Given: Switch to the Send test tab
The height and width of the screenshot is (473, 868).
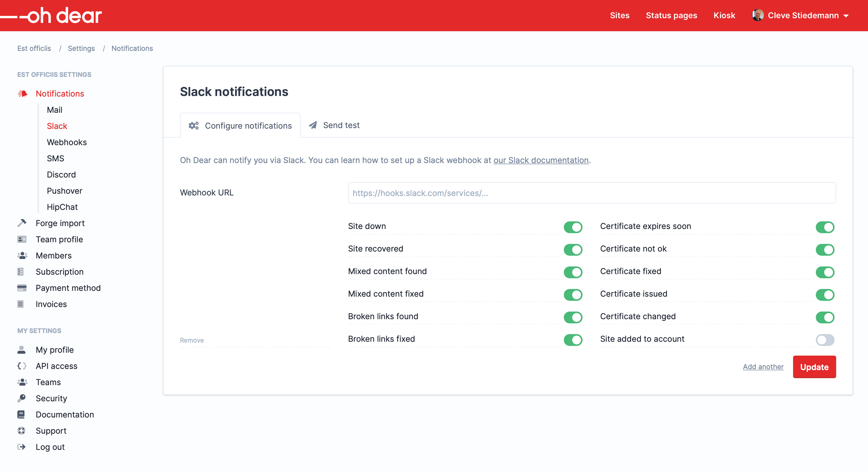Looking at the screenshot, I should 334,125.
